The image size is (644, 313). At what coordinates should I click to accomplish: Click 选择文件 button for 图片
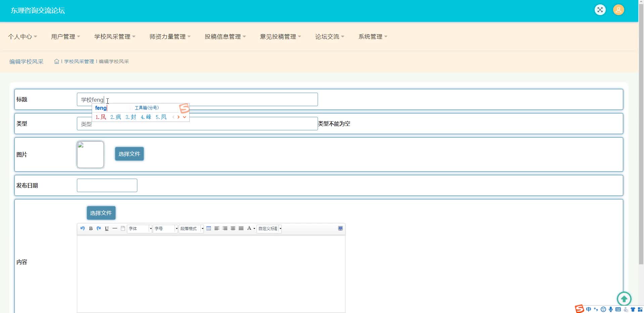[x=129, y=154]
